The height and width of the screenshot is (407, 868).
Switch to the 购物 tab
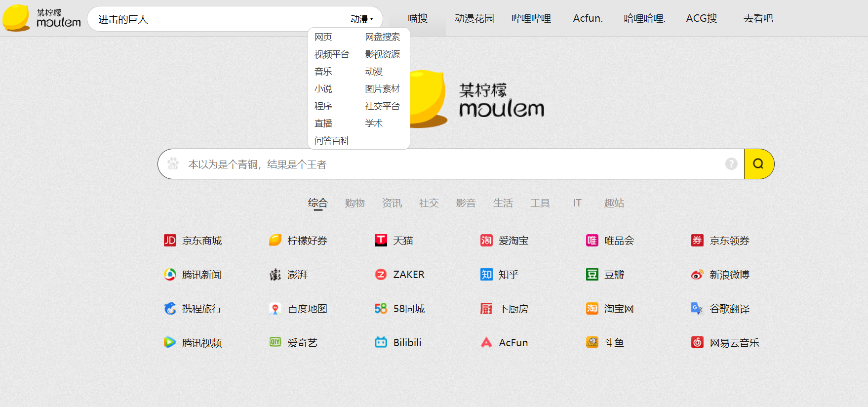(x=355, y=203)
